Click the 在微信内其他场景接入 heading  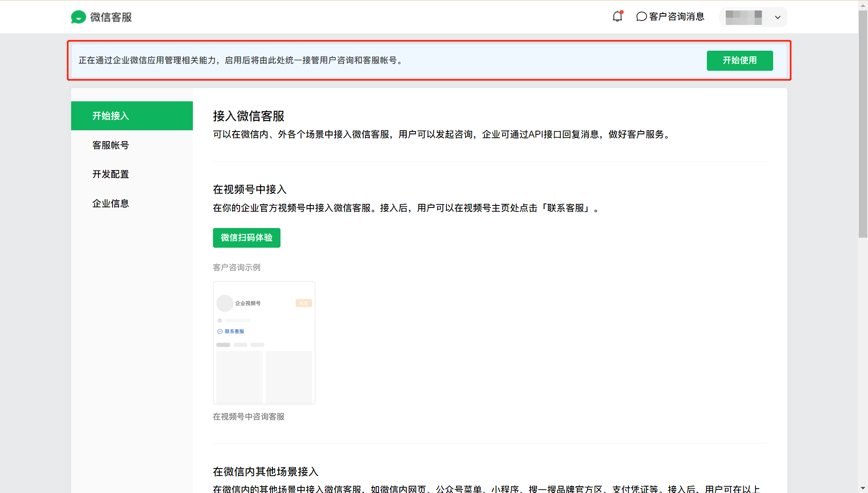pos(266,472)
